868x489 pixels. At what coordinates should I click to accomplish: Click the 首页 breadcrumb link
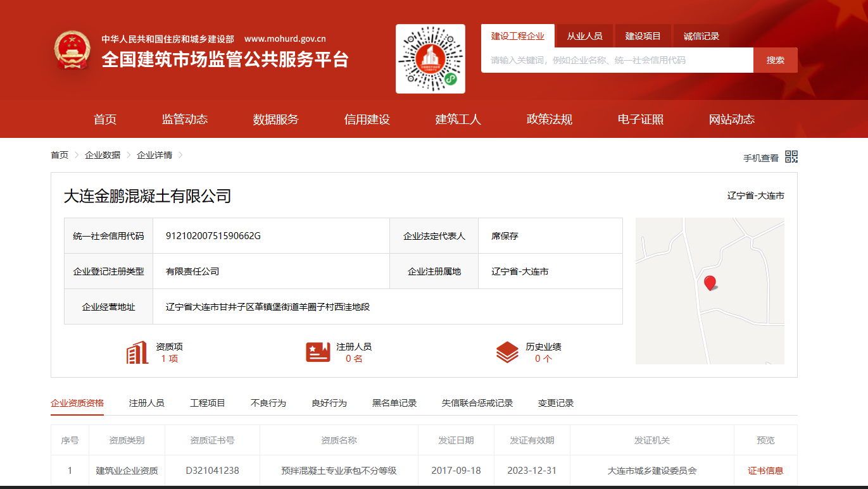click(60, 155)
